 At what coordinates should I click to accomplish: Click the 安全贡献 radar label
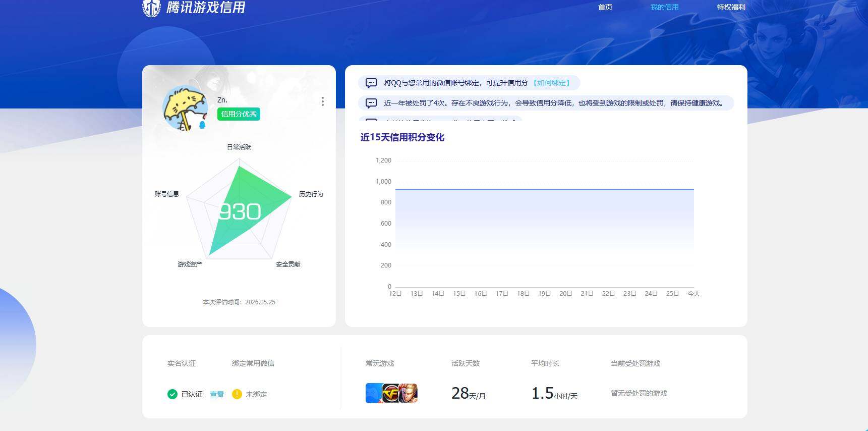point(288,264)
